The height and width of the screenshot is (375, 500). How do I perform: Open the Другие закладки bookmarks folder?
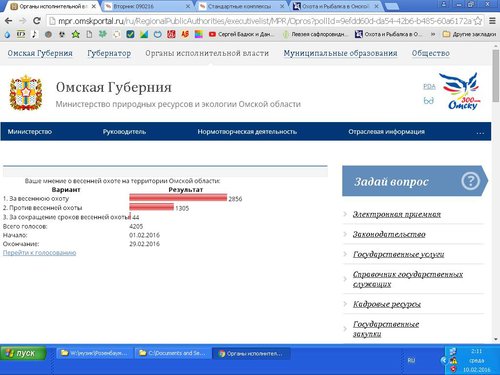click(x=469, y=34)
